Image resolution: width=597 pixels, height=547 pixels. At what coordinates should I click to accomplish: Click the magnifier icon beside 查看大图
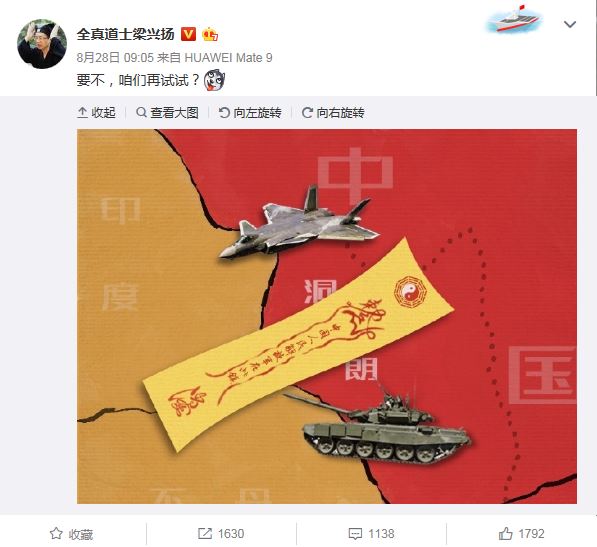pyautogui.click(x=141, y=112)
